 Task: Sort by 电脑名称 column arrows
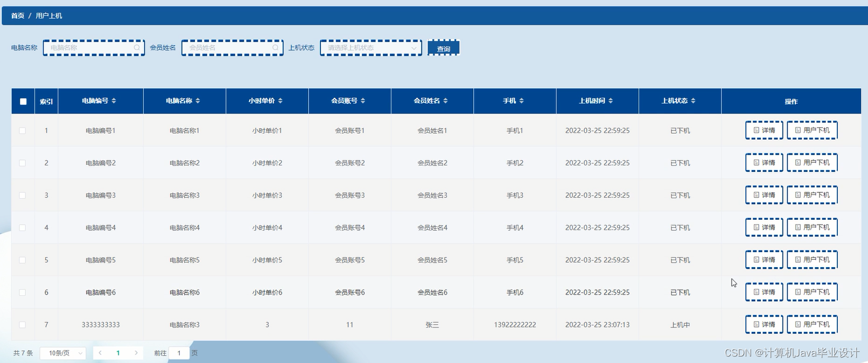coord(198,101)
